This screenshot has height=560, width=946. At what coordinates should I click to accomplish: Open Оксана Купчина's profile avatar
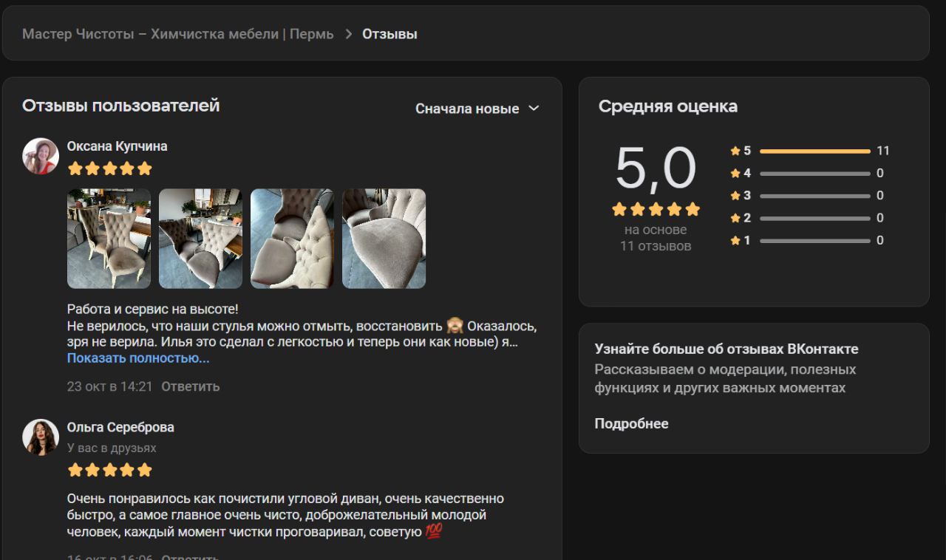[41, 156]
